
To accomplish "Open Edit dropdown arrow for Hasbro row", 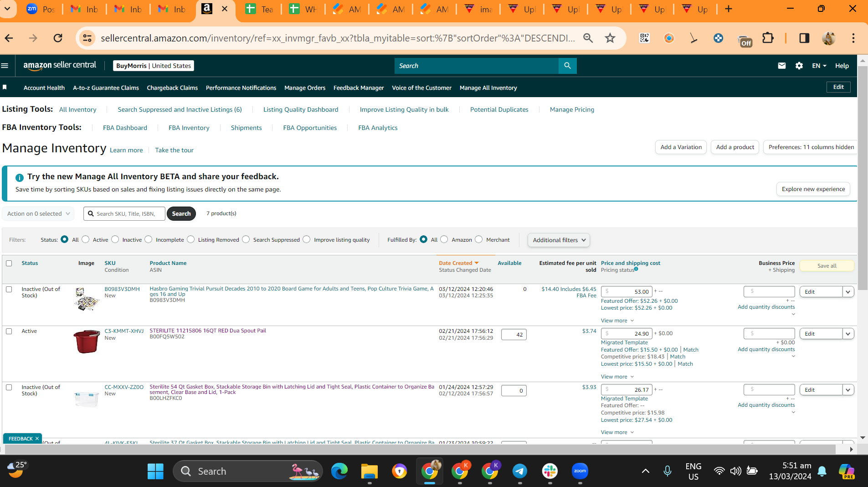I will [x=848, y=292].
